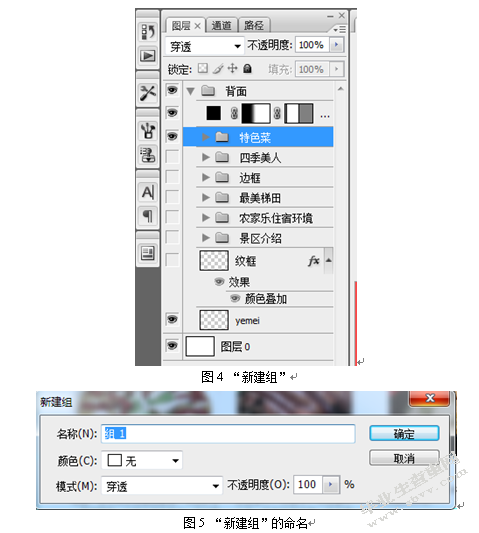The height and width of the screenshot is (533, 479).
Task: Hide the yemei layer
Action: (172, 320)
